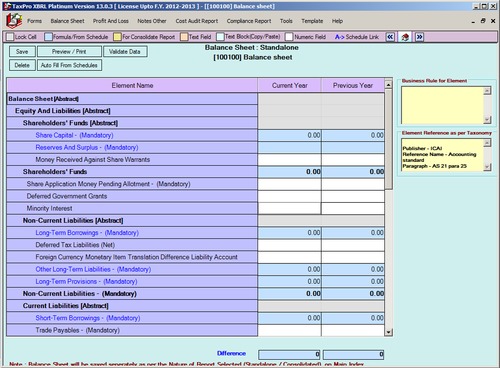Image resolution: width=500 pixels, height=368 pixels.
Task: Click the Previous Year column header
Action: click(353, 86)
